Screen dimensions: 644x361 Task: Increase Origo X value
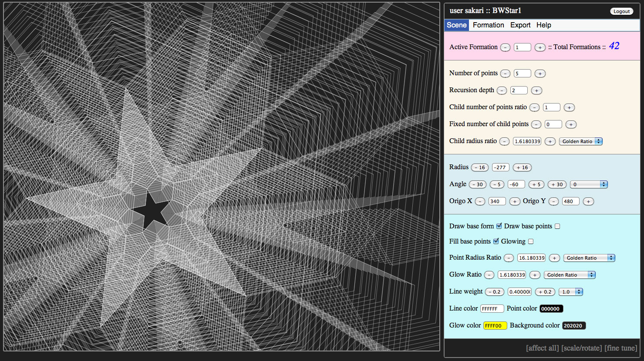[515, 201]
